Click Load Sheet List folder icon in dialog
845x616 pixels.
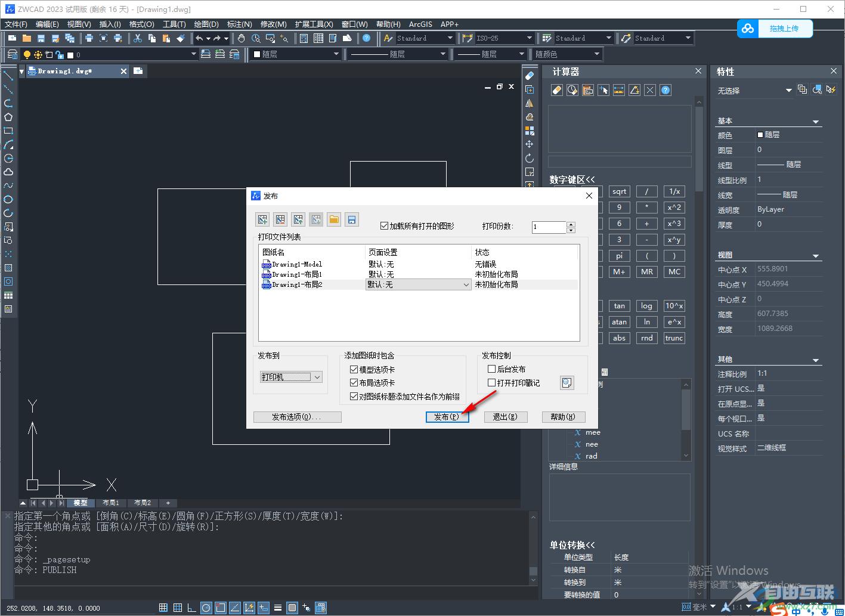point(334,220)
